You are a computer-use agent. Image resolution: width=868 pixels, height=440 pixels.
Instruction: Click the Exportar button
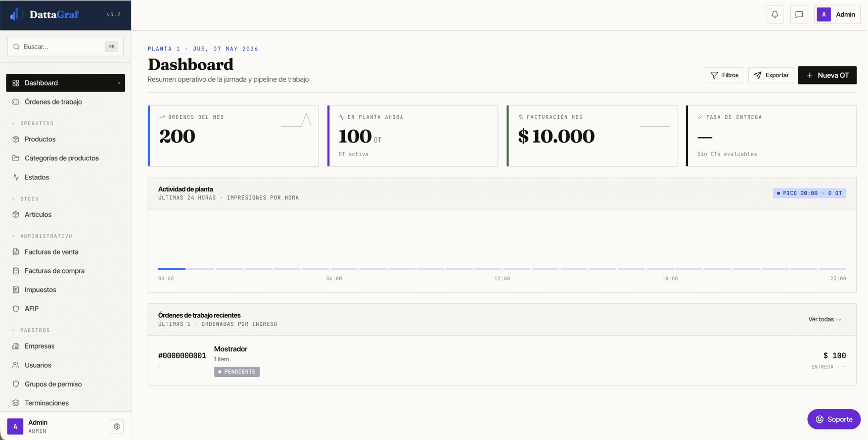[771, 75]
